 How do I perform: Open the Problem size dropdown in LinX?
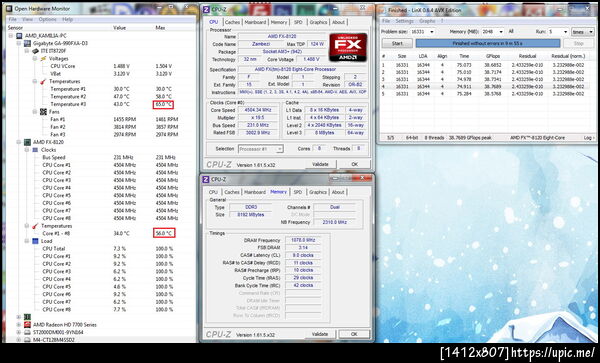click(432, 32)
